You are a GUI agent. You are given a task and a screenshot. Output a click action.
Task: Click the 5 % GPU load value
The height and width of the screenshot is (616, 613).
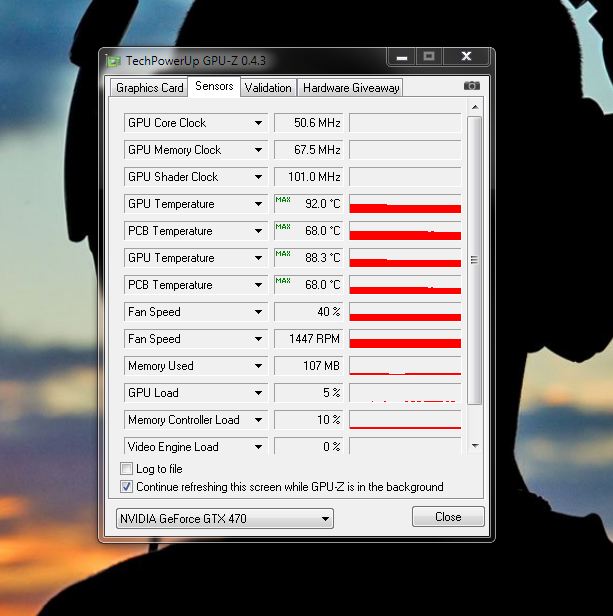coord(309,393)
